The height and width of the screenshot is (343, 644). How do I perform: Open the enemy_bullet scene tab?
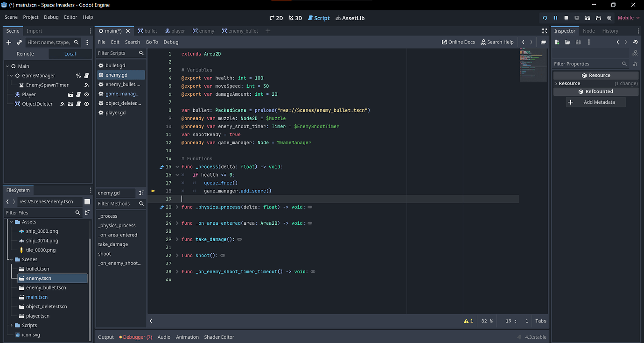240,31
